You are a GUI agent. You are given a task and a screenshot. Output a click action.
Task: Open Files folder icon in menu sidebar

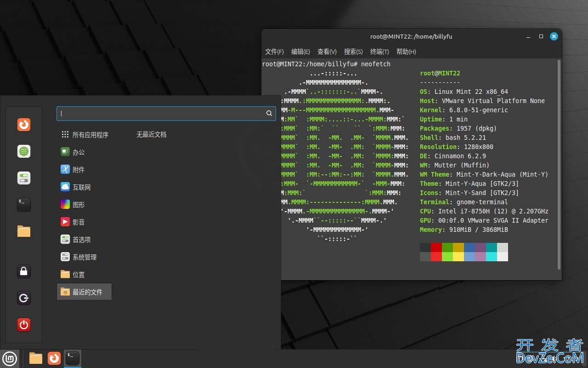tap(24, 231)
